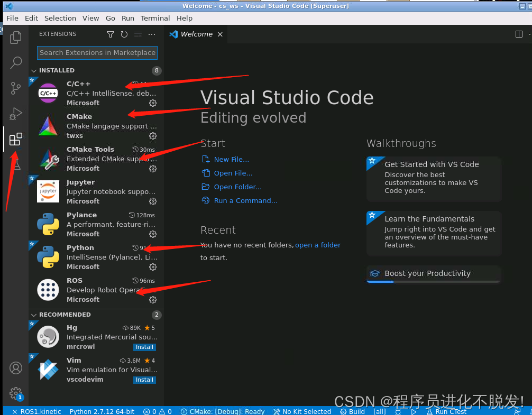Viewport: 532px width, 415px height.
Task: Click the open a folder link
Action: [318, 245]
